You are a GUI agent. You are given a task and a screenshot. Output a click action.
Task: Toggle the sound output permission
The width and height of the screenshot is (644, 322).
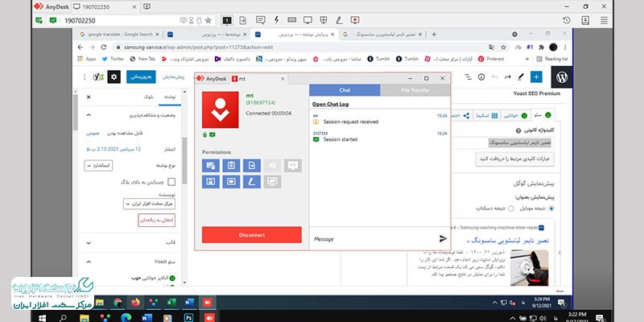[272, 166]
